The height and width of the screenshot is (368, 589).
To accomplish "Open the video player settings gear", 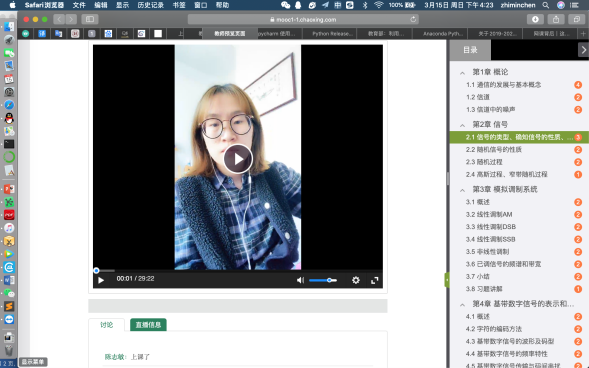I will [355, 280].
